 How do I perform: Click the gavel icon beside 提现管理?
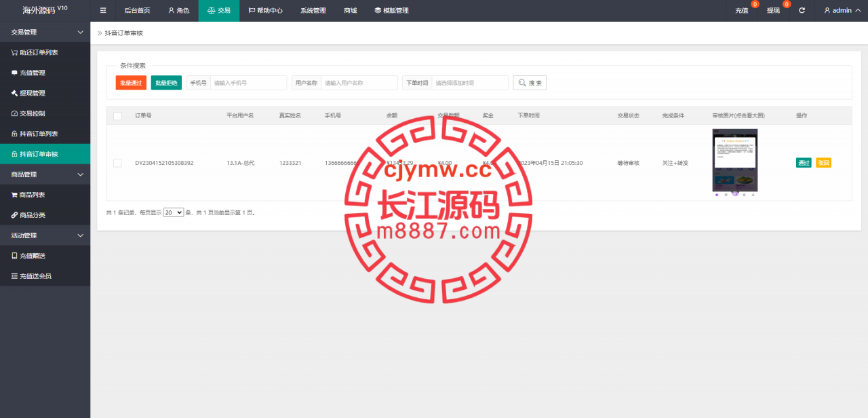click(x=14, y=93)
